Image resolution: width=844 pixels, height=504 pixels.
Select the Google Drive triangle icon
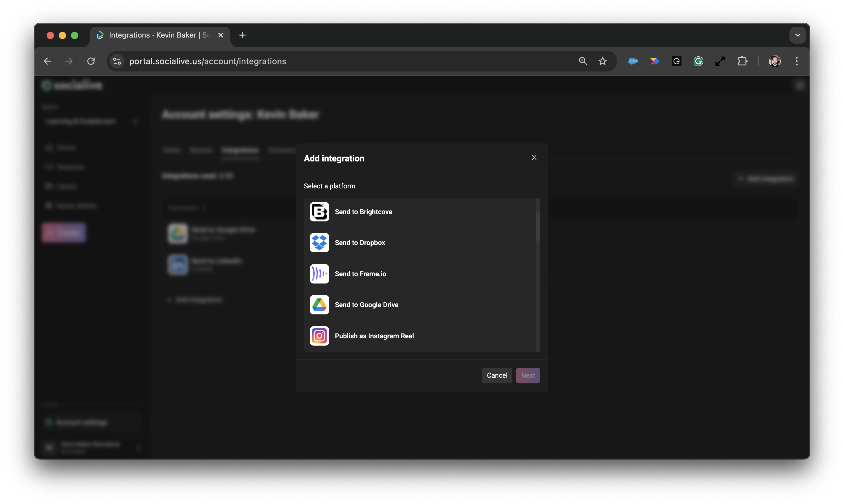[x=319, y=305]
